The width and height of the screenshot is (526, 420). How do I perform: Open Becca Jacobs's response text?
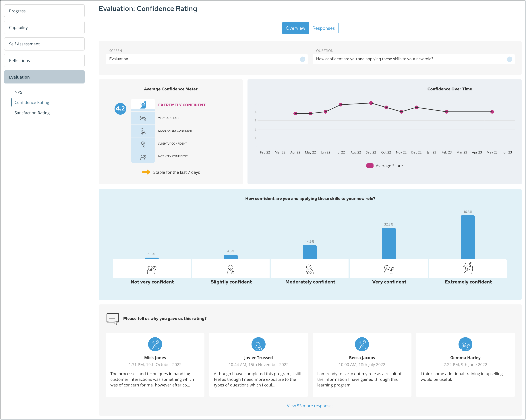click(359, 380)
